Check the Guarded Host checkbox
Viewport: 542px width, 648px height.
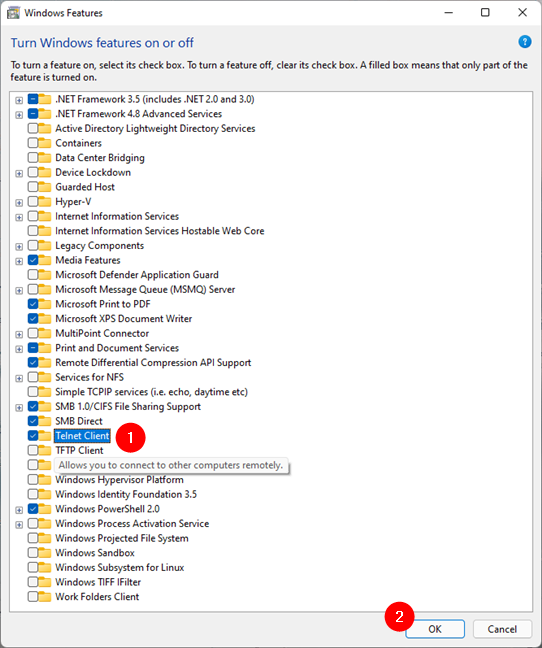(33, 187)
